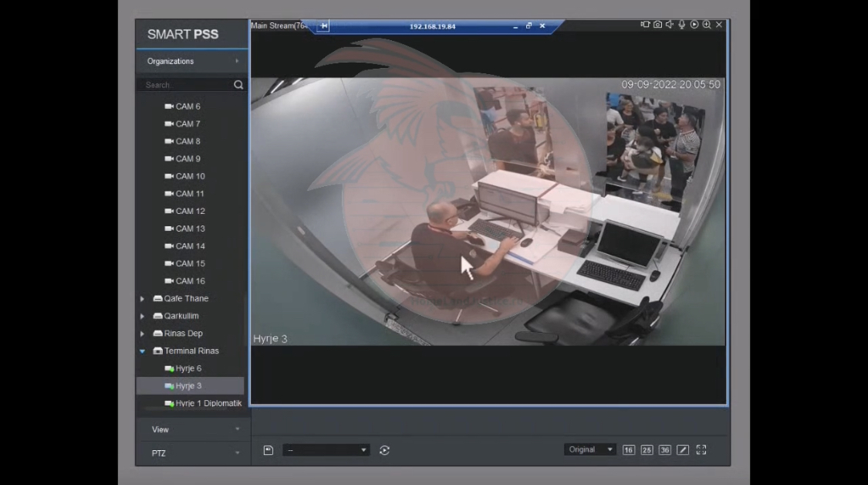The height and width of the screenshot is (485, 868).
Task: Open the saved view dropdown
Action: tap(326, 450)
